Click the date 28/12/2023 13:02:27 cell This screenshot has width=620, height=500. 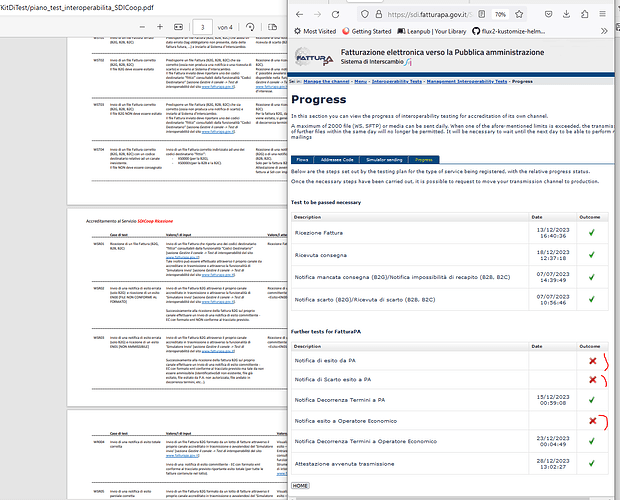[553, 464]
